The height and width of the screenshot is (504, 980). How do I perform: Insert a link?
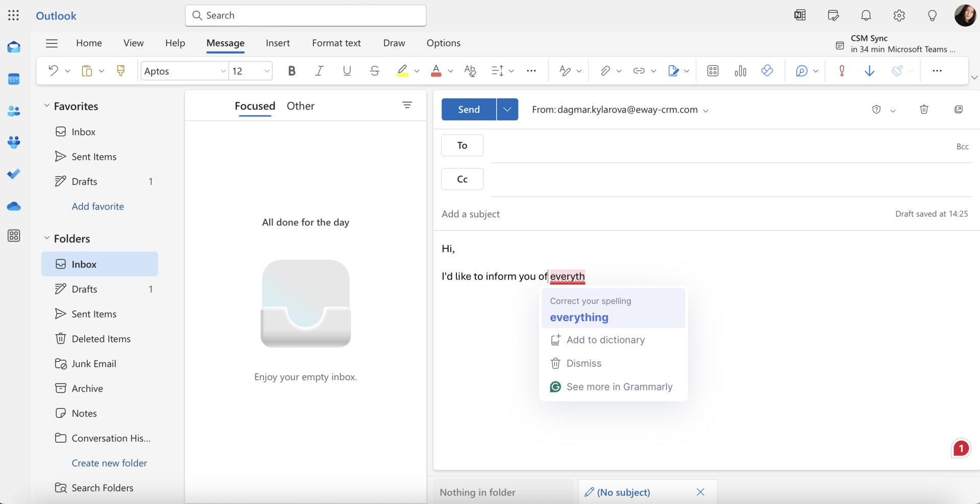(x=639, y=70)
